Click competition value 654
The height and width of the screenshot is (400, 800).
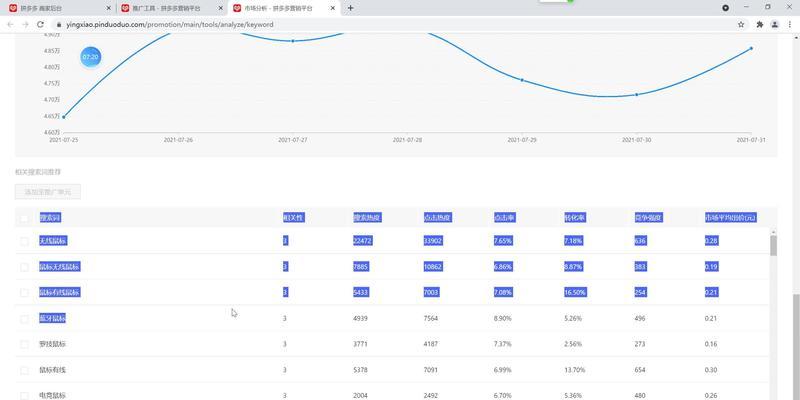coord(640,370)
